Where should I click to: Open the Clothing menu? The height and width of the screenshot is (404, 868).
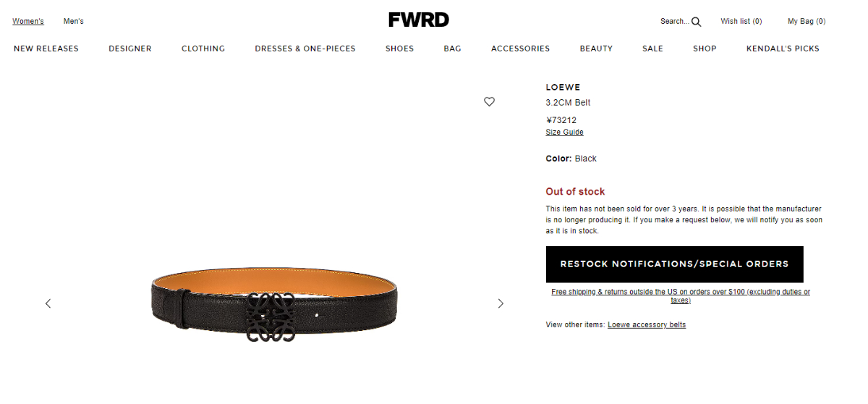point(203,49)
